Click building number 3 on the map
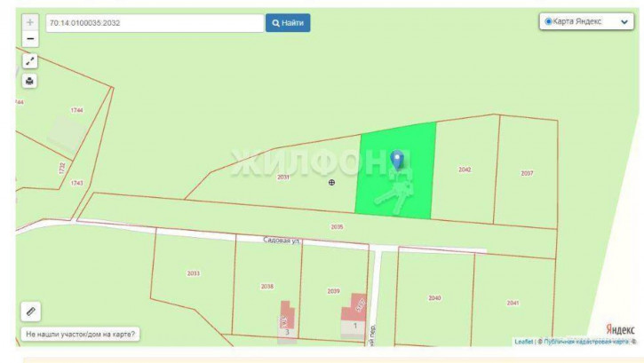This screenshot has height=363, width=644. (287, 332)
